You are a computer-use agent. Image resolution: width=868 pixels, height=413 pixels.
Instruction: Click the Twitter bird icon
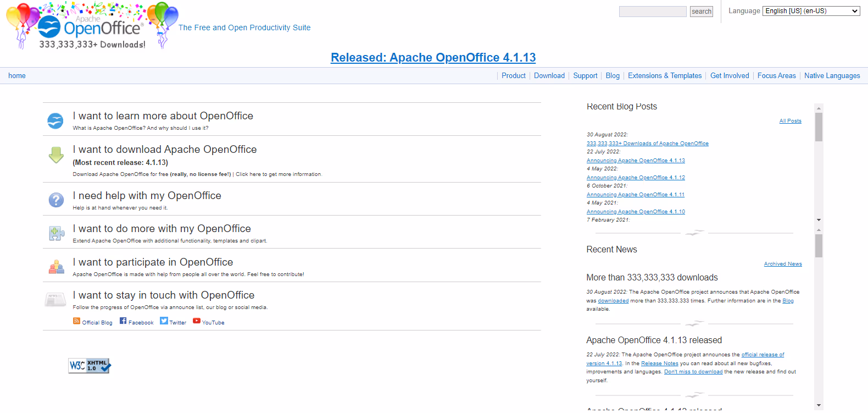(x=164, y=321)
